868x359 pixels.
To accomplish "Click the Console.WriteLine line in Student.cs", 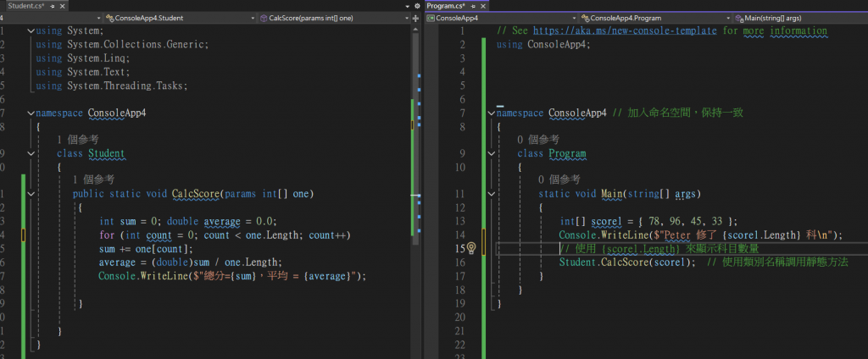I will 232,275.
